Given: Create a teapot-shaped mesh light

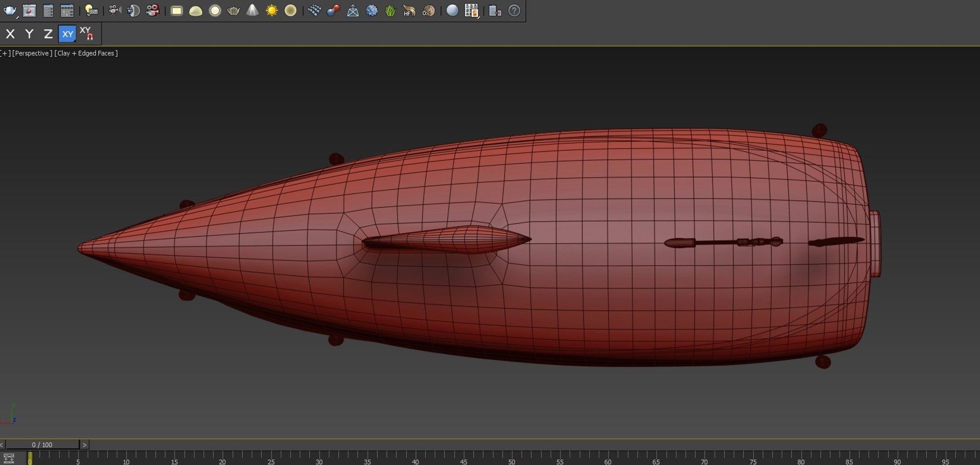Looking at the screenshot, I should 234,11.
